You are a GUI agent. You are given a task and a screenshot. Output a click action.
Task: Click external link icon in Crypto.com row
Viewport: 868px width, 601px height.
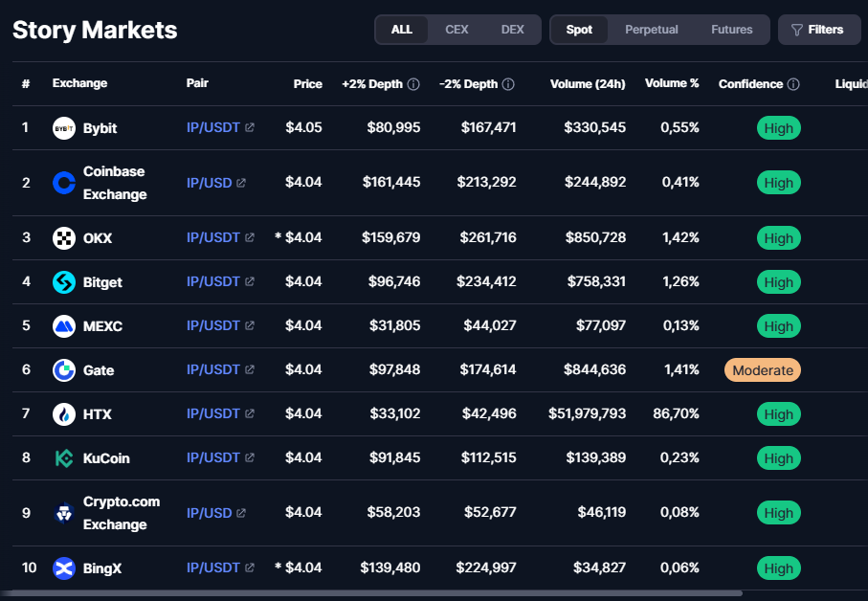[x=241, y=513]
